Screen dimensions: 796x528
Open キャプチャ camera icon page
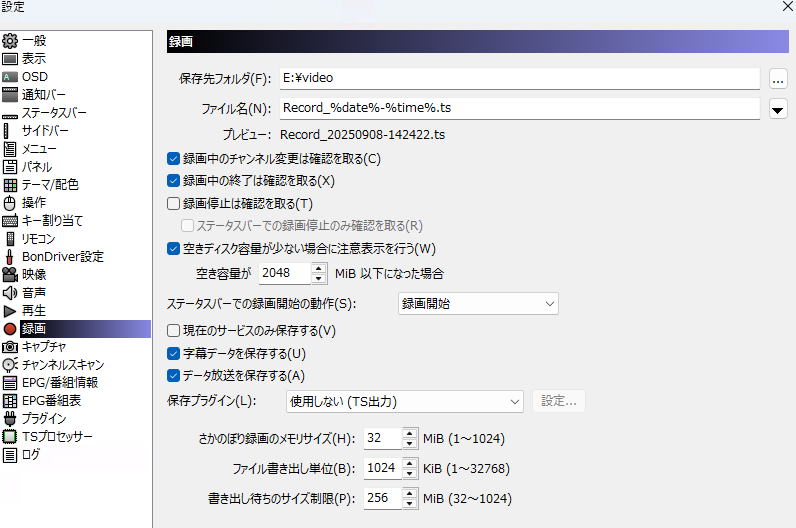tap(10, 347)
